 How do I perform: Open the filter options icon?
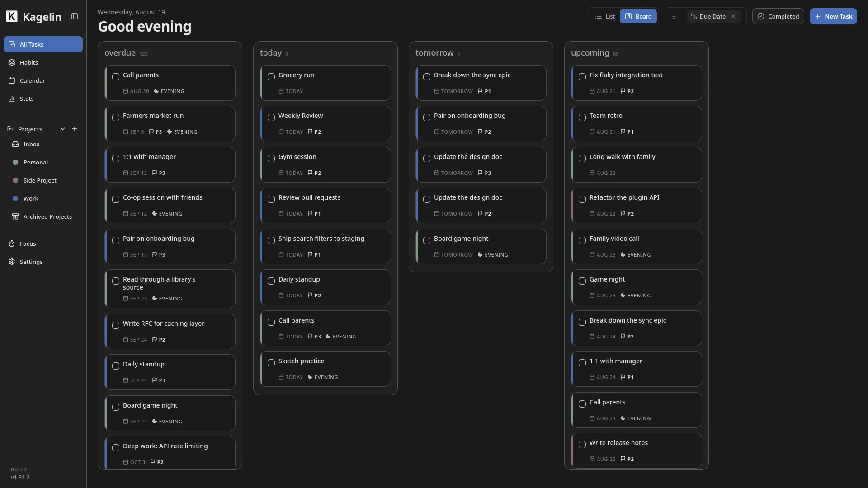tap(674, 17)
